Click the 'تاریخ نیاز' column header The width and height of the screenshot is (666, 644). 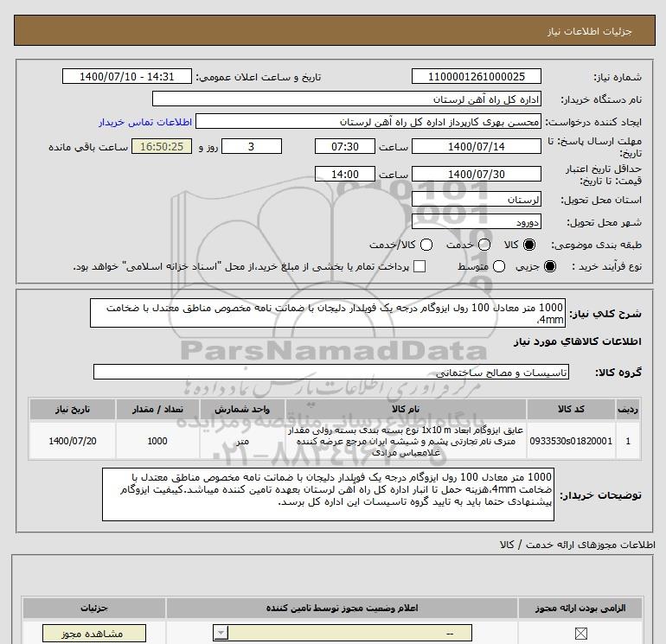pos(72,409)
